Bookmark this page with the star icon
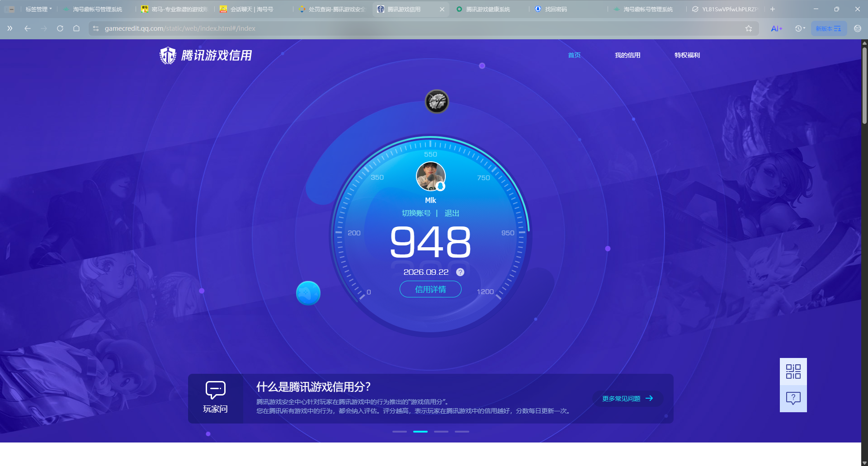The image size is (868, 466). coord(749,28)
